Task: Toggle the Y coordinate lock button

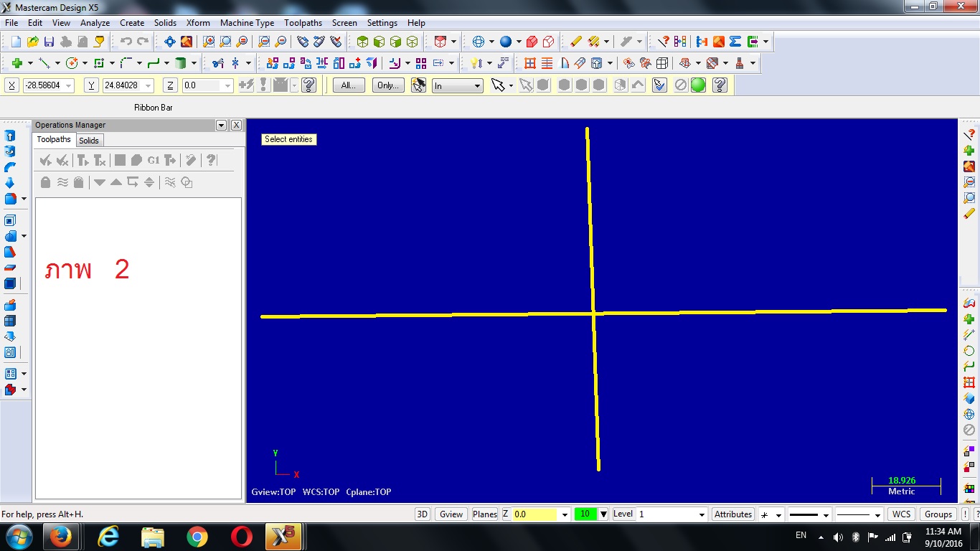Action: (91, 85)
